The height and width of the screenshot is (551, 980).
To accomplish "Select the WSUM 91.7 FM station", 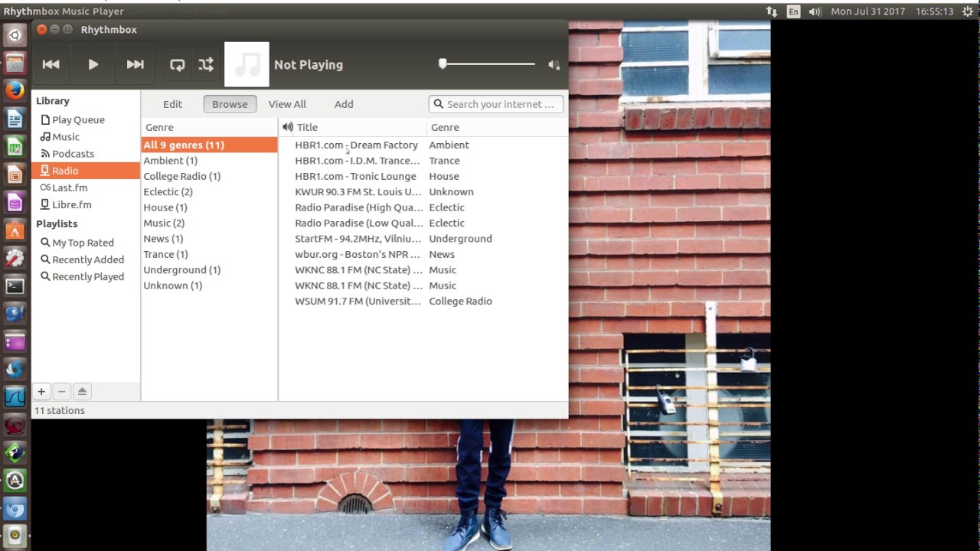I will click(x=424, y=302).
